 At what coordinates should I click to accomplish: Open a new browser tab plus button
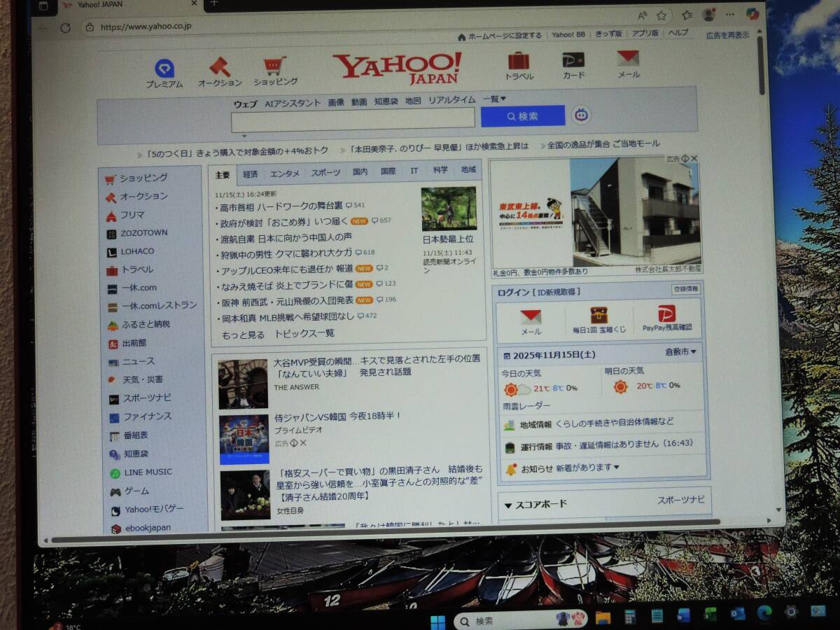(x=214, y=3)
